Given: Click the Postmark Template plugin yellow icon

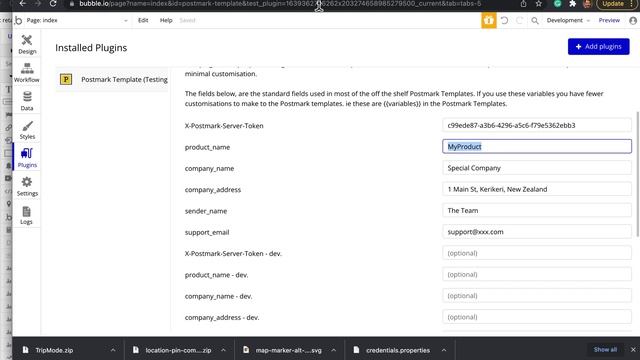Looking at the screenshot, I should 66,79.
